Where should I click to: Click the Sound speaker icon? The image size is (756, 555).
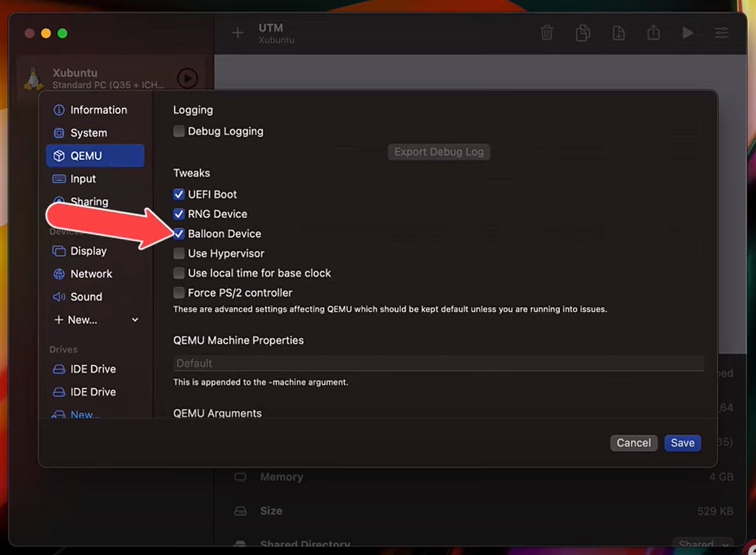click(x=59, y=297)
